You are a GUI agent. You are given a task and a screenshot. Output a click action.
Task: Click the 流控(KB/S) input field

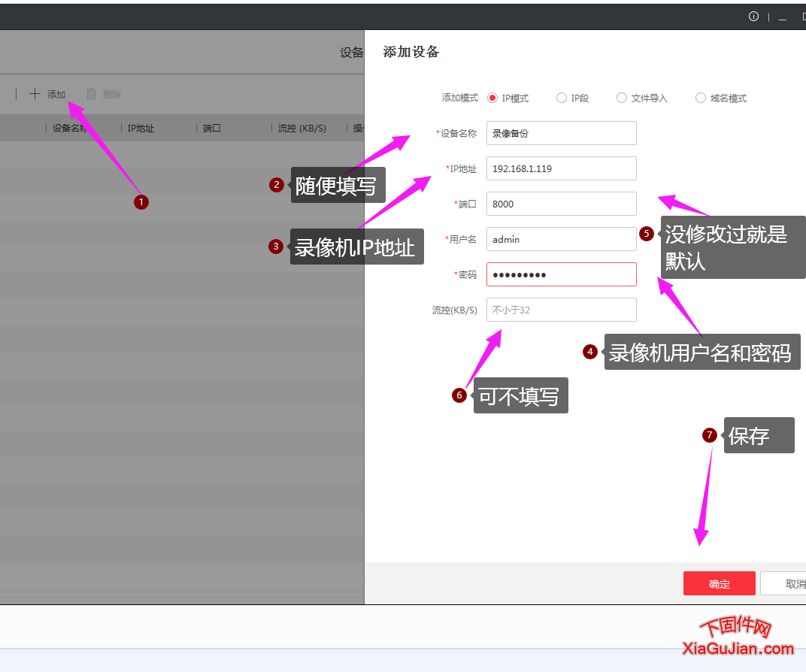point(562,310)
